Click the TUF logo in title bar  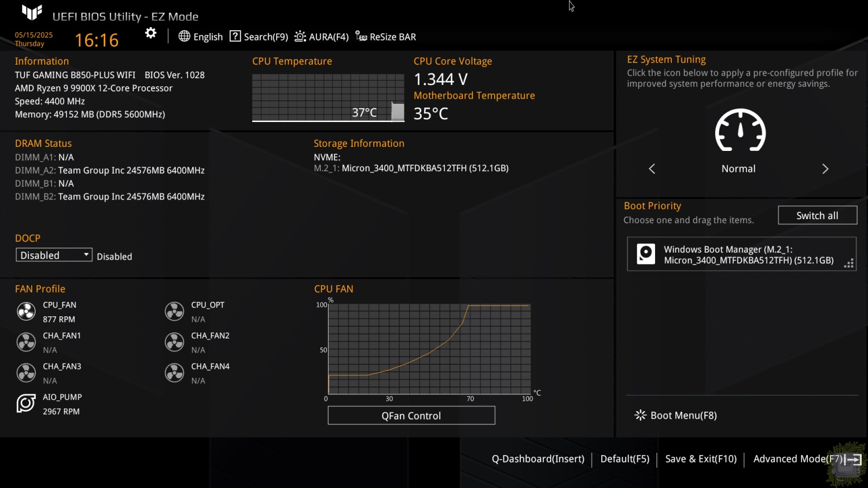[32, 12]
